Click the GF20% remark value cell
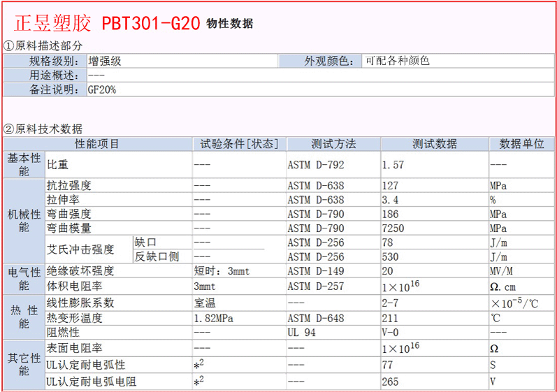This screenshot has width=557, height=392. [x=102, y=89]
